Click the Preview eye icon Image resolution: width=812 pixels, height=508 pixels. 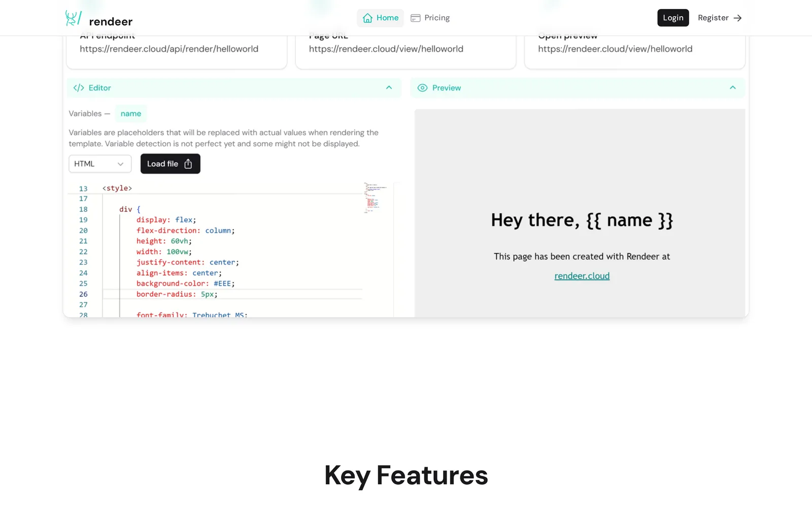pos(422,88)
